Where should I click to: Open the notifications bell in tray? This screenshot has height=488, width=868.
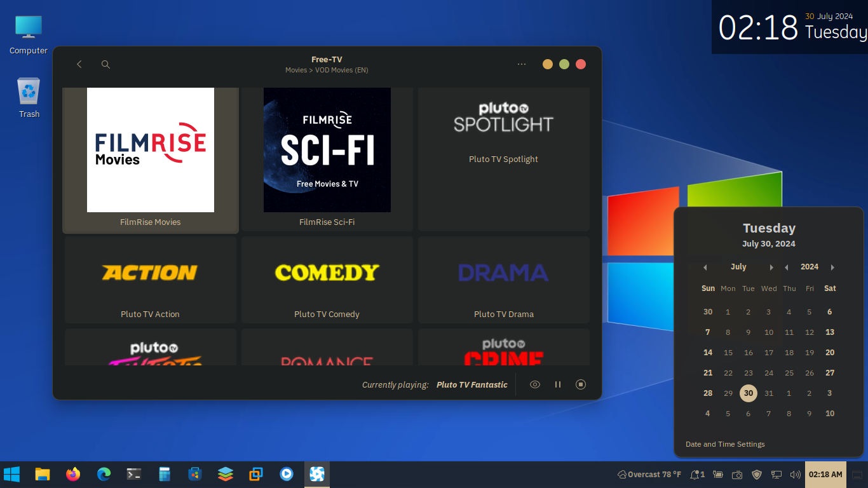(698, 475)
